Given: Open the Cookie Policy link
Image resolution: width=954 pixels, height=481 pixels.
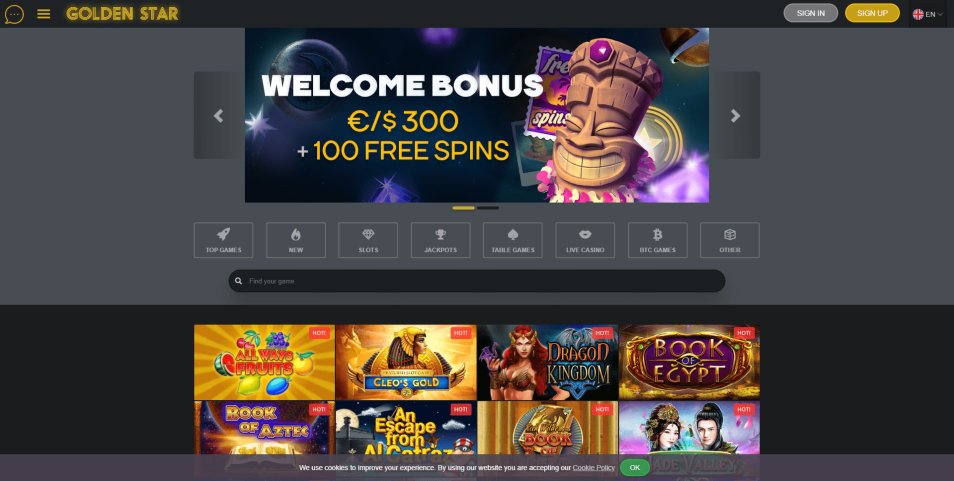Looking at the screenshot, I should [593, 468].
